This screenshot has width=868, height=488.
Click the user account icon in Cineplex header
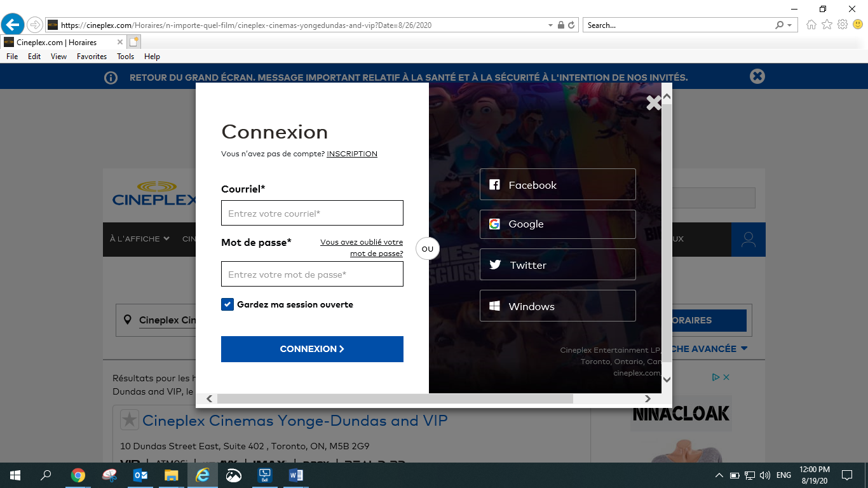pyautogui.click(x=749, y=240)
